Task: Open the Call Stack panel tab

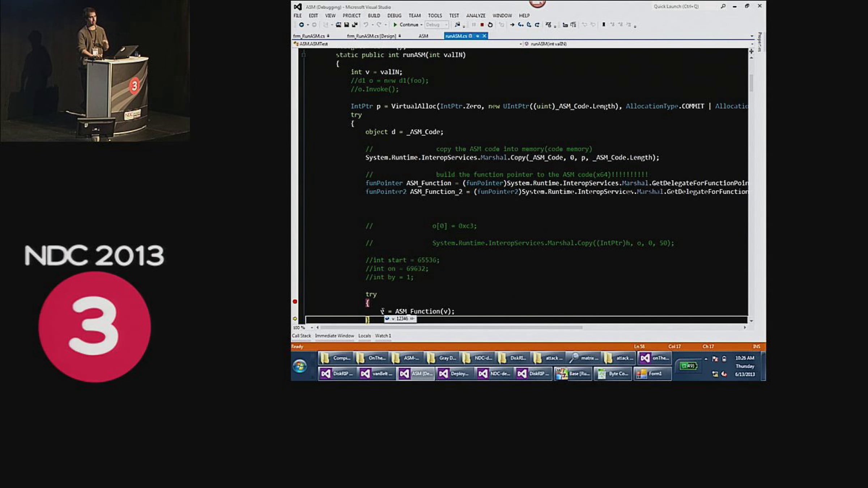Action: click(301, 336)
